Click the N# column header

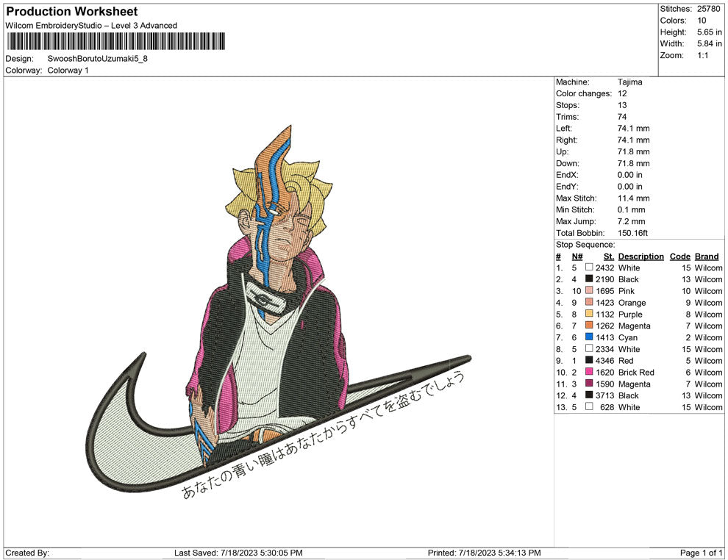(577, 256)
